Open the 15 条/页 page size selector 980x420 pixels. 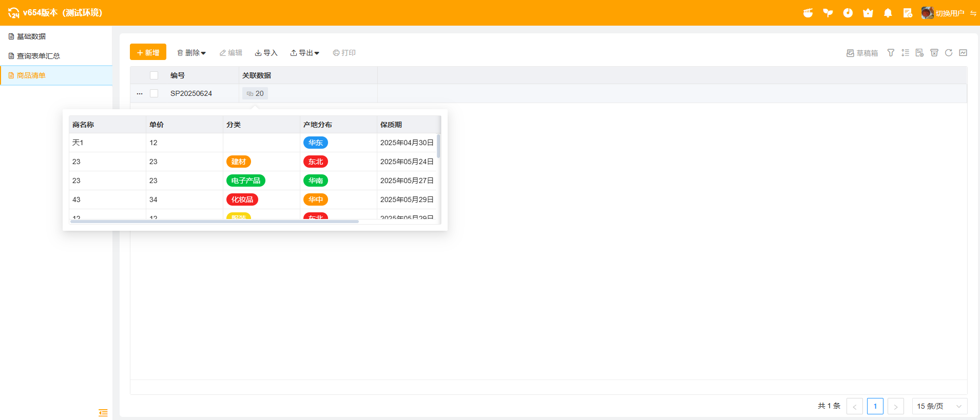pos(939,406)
